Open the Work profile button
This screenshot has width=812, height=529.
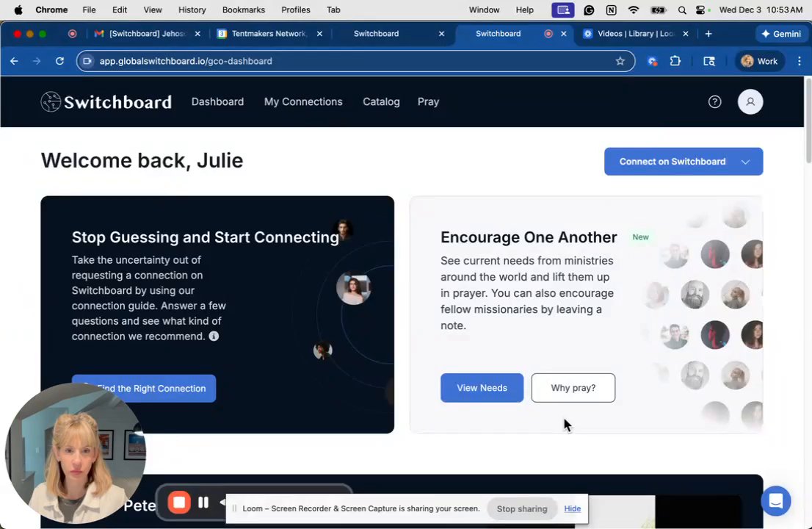pyautogui.click(x=759, y=61)
